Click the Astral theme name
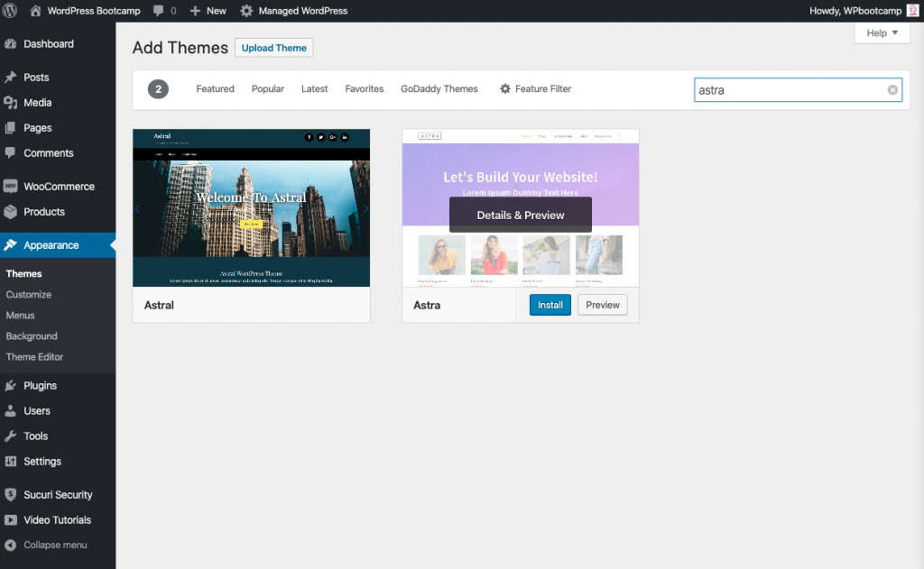Image resolution: width=924 pixels, height=569 pixels. 159,305
